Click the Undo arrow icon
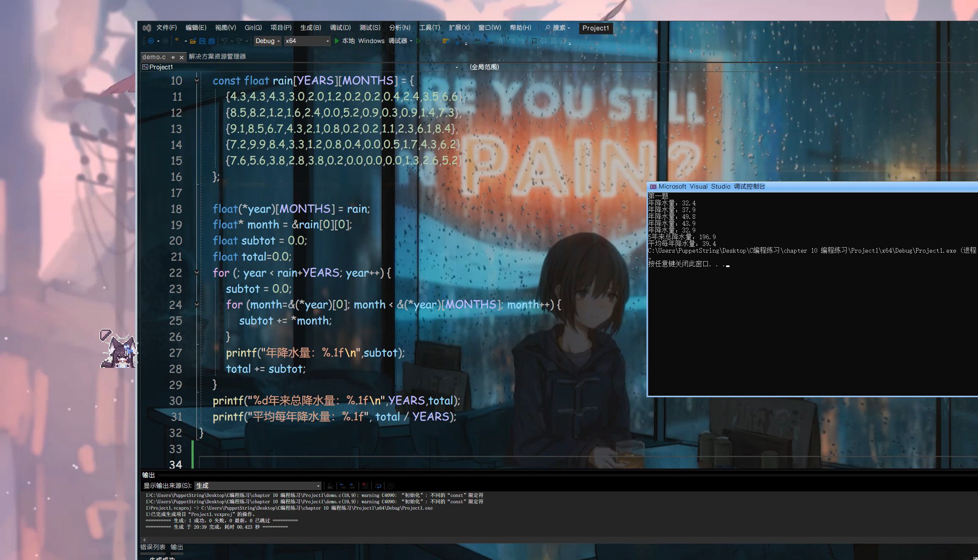Image resolution: width=978 pixels, height=560 pixels. click(x=224, y=41)
